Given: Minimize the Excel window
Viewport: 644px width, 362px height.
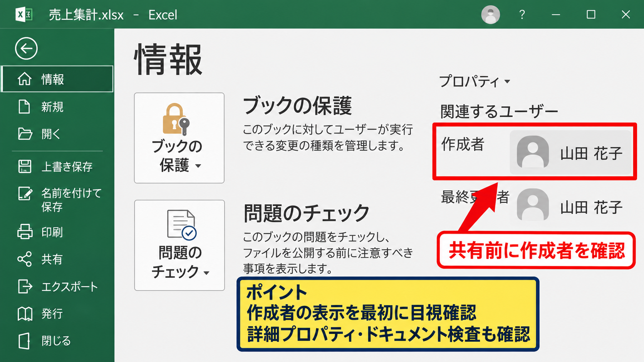Looking at the screenshot, I should (556, 15).
